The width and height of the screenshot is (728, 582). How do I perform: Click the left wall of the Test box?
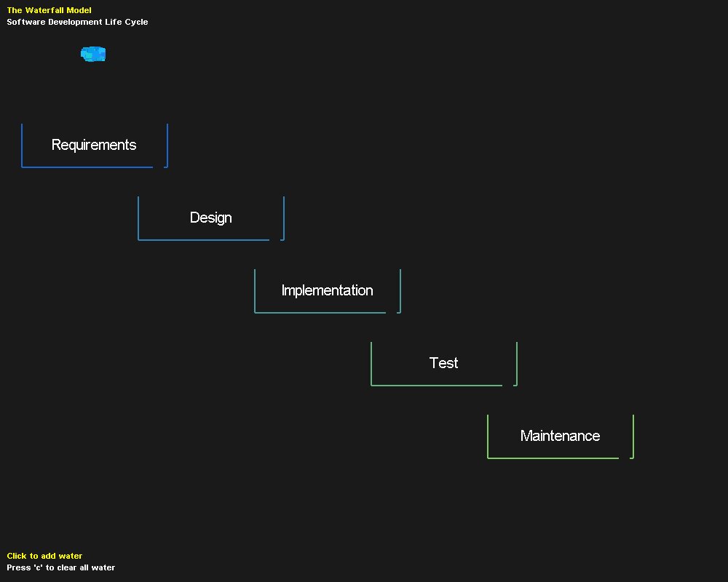coord(371,364)
